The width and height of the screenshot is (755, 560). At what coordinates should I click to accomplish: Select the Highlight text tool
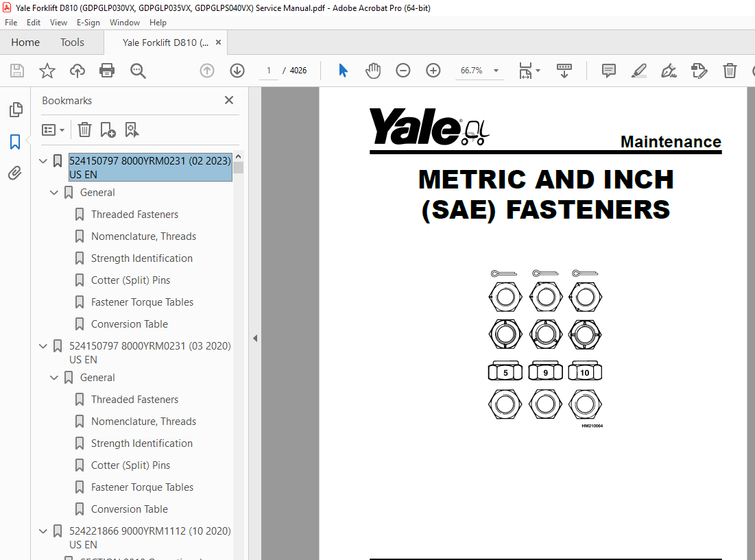pyautogui.click(x=639, y=71)
